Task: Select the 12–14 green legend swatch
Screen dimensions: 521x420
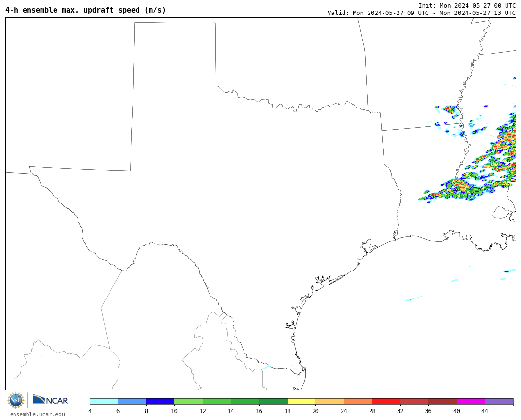Action: click(217, 401)
